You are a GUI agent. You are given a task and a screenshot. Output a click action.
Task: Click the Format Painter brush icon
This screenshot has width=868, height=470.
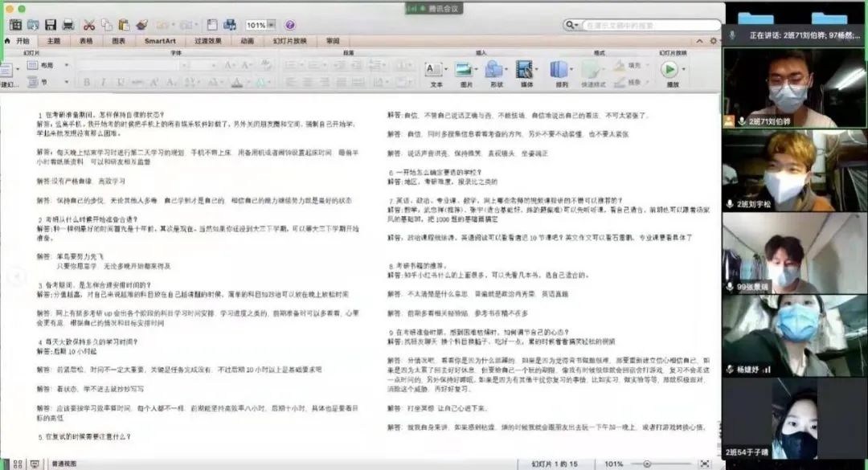point(142,25)
